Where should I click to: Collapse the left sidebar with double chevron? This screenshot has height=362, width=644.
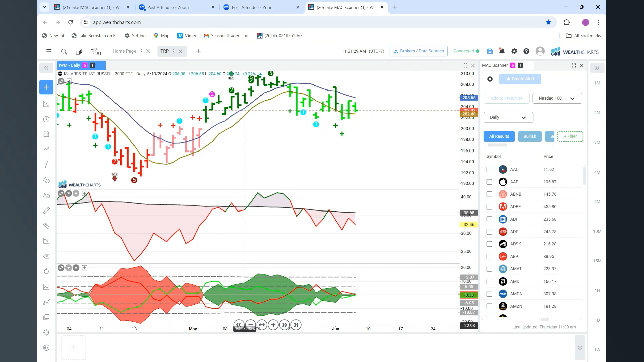click(46, 68)
